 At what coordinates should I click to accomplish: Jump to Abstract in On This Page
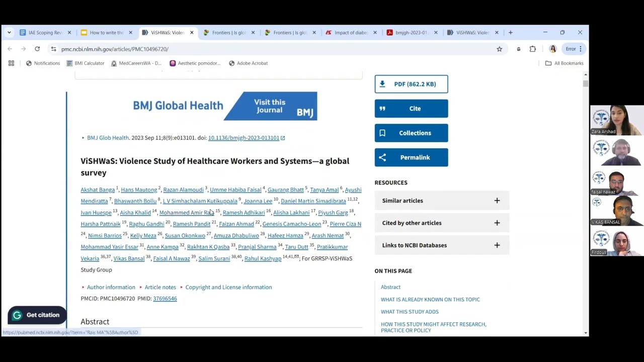[x=390, y=287]
